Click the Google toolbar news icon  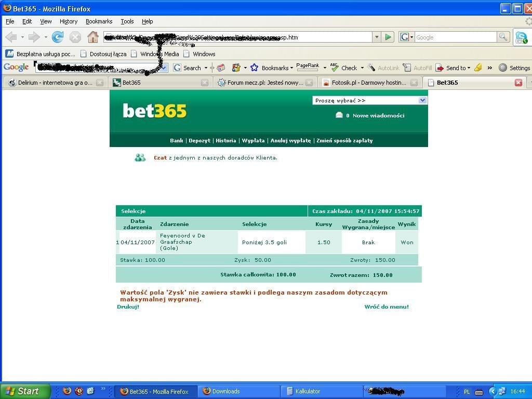[x=221, y=68]
